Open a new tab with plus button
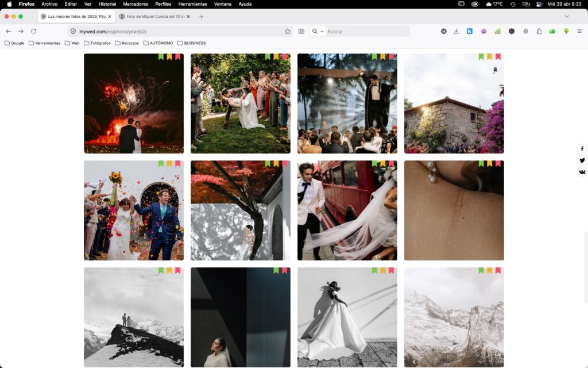Screen dimensions: 588x368 point(201,17)
